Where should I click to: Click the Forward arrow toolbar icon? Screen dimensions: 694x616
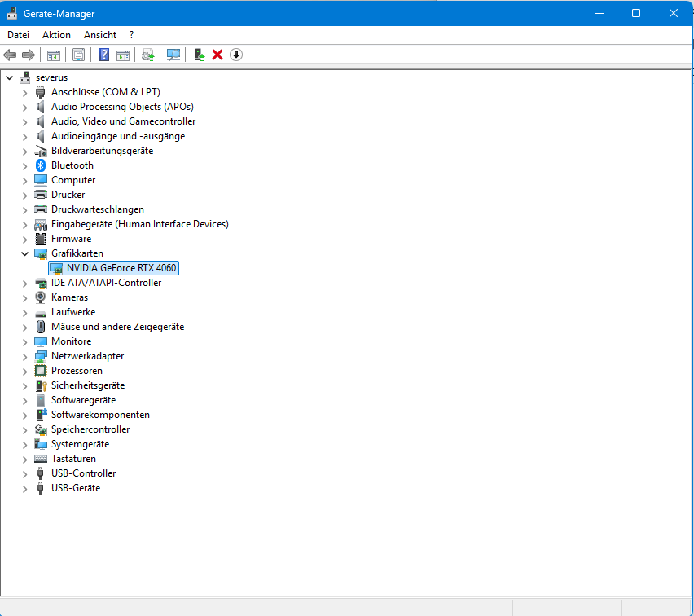coord(29,55)
